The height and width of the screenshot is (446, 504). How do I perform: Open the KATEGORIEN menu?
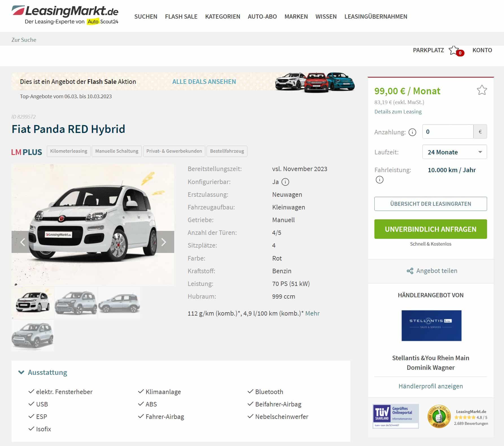pos(223,16)
